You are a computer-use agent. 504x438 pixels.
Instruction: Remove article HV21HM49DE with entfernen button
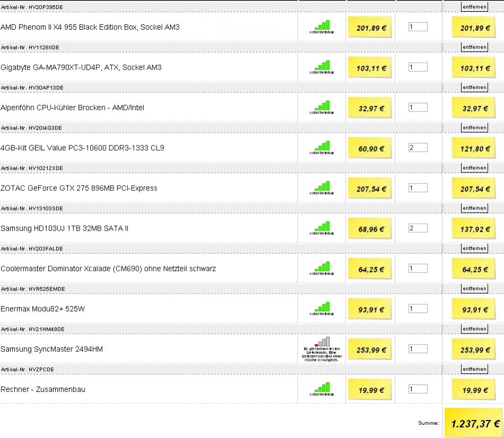(474, 329)
